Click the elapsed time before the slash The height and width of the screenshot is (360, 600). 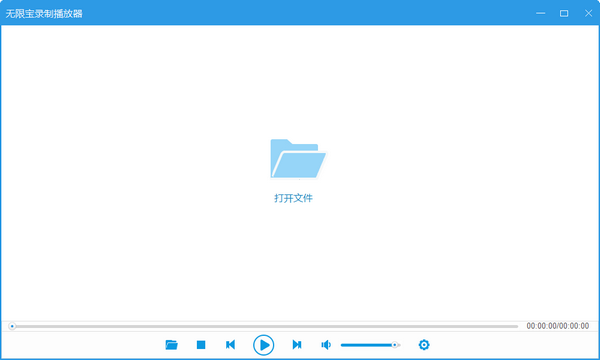pyautogui.click(x=541, y=326)
